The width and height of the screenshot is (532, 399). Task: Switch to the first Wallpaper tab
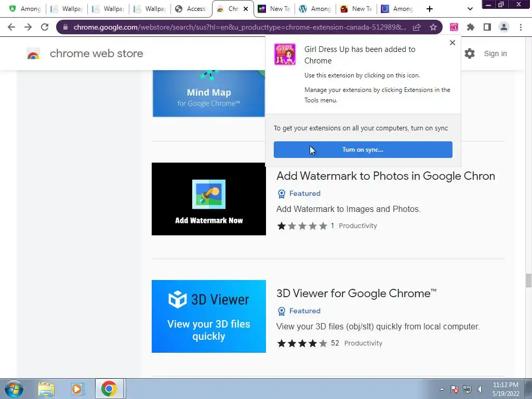(x=66, y=9)
